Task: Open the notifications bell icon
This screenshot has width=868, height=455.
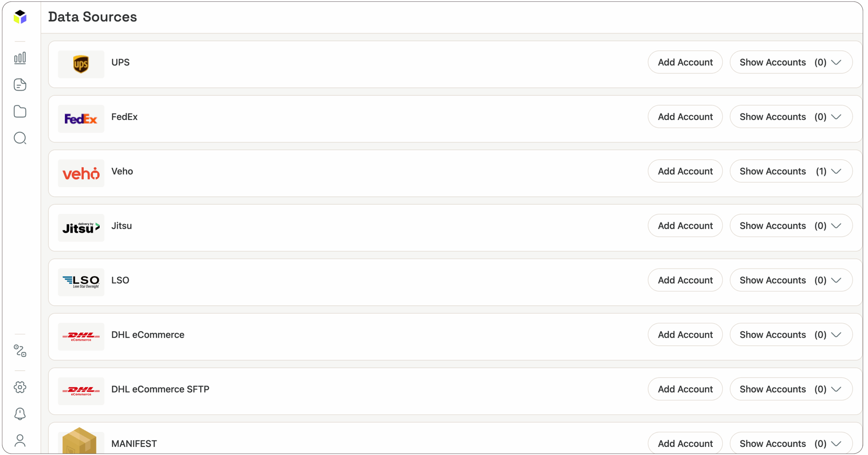Action: (20, 414)
